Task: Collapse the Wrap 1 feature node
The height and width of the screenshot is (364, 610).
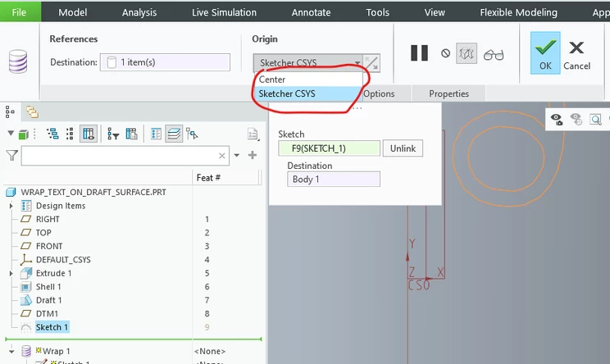Action: point(11,351)
